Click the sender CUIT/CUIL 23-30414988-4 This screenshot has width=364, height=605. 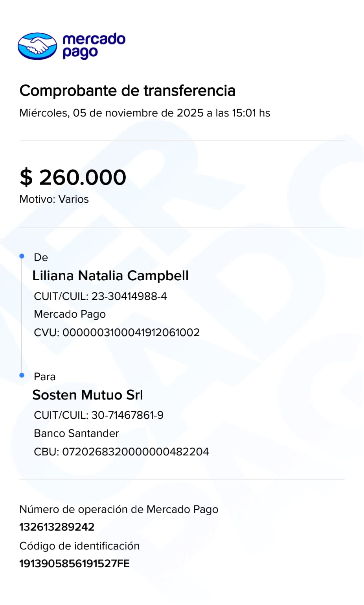pyautogui.click(x=100, y=296)
